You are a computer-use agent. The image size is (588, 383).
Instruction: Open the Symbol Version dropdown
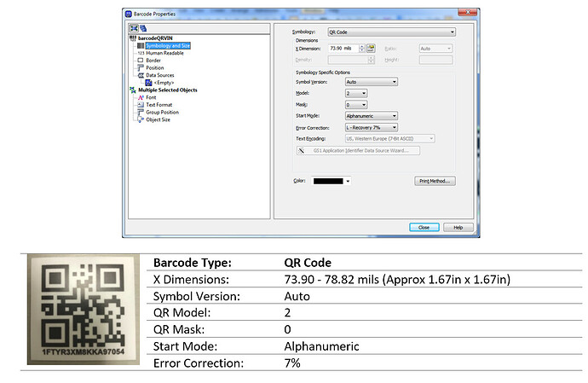point(372,82)
